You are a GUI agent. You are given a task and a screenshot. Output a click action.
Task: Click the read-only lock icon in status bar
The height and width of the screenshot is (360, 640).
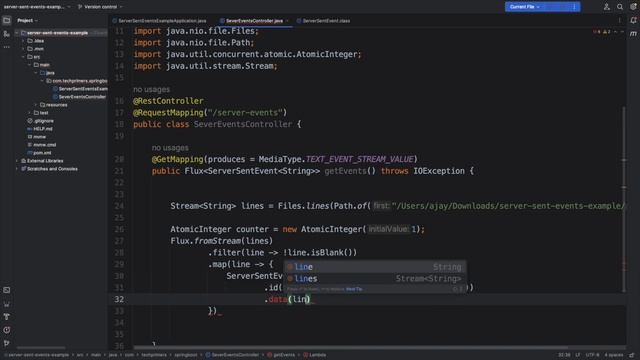[632, 355]
